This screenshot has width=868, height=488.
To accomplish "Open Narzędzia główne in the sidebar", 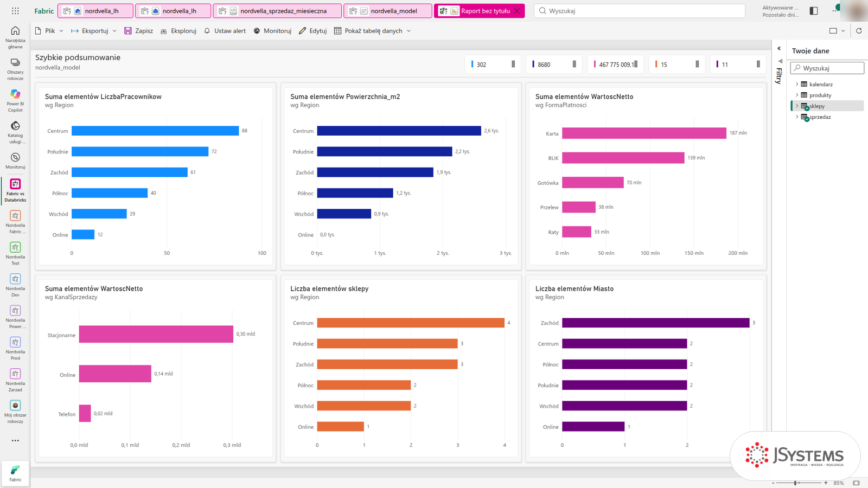I will click(x=15, y=37).
